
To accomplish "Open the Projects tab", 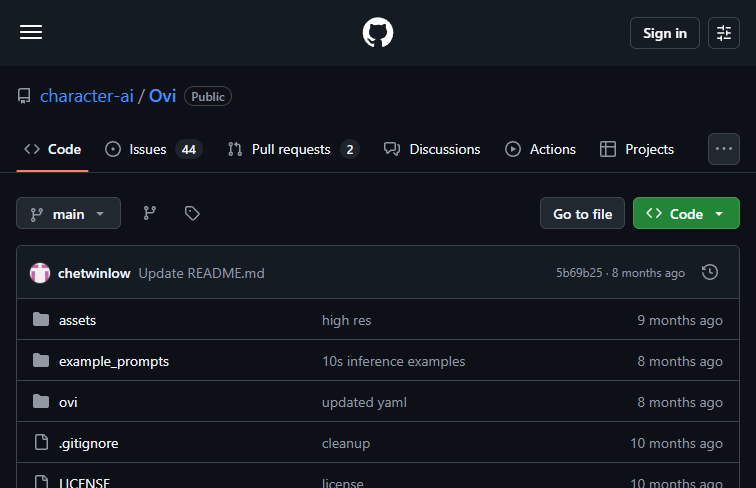I will 636,149.
